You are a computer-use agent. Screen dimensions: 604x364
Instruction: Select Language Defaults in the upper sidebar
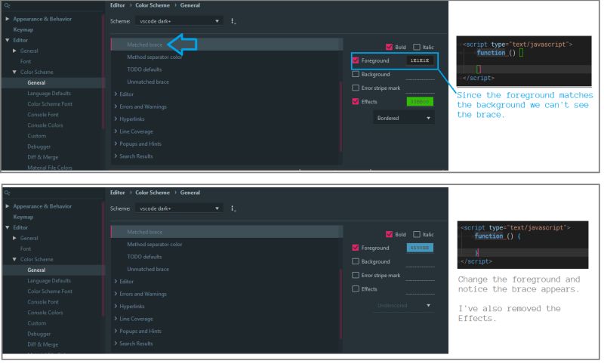(x=49, y=93)
